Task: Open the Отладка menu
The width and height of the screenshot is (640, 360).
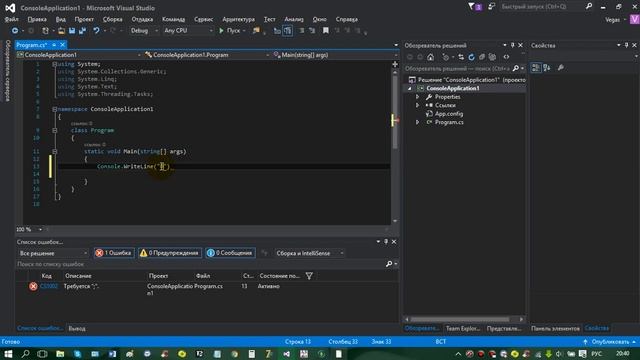Action: coord(142,19)
